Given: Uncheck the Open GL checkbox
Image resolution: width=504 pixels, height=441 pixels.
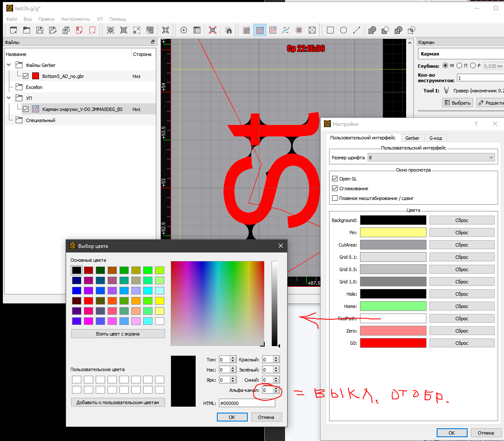Looking at the screenshot, I should (x=335, y=179).
